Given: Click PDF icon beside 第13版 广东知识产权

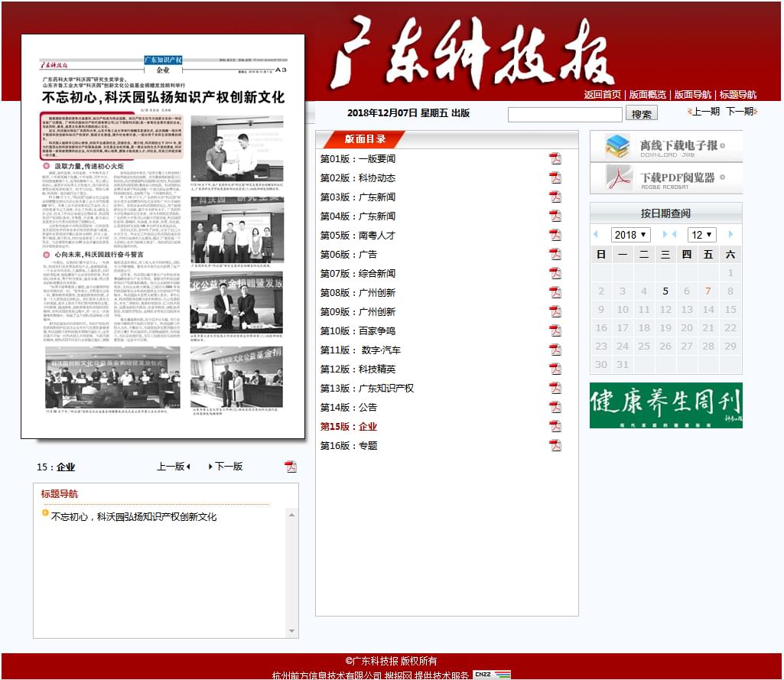Looking at the screenshot, I should coord(555,388).
